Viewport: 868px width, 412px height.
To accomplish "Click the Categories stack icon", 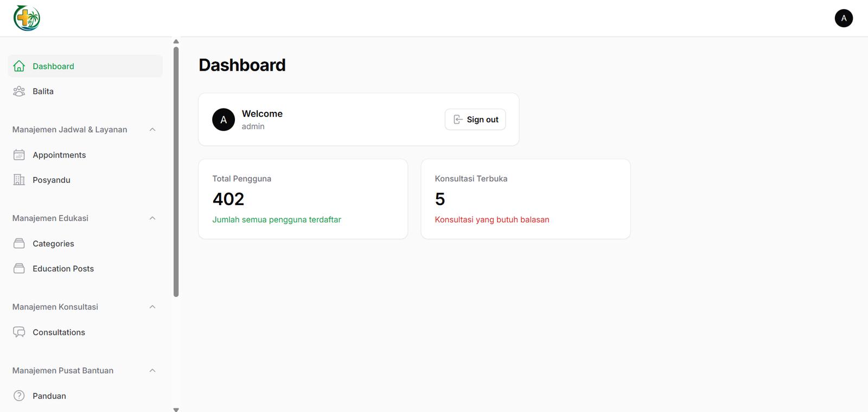I will click(x=19, y=243).
